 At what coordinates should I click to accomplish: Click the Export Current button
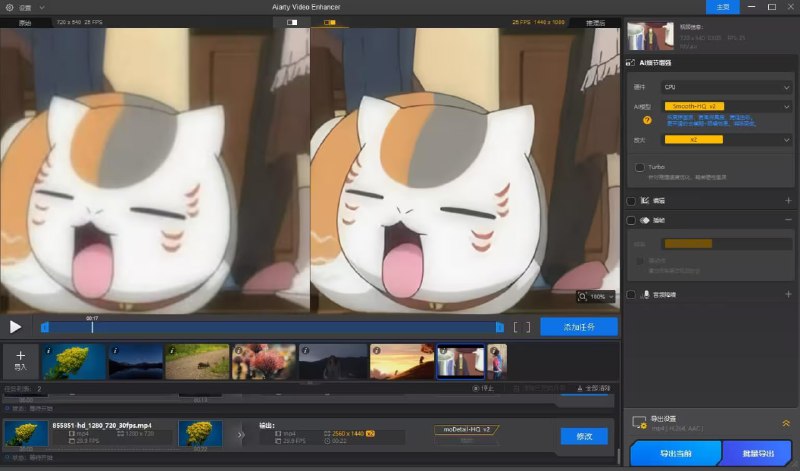click(x=674, y=454)
